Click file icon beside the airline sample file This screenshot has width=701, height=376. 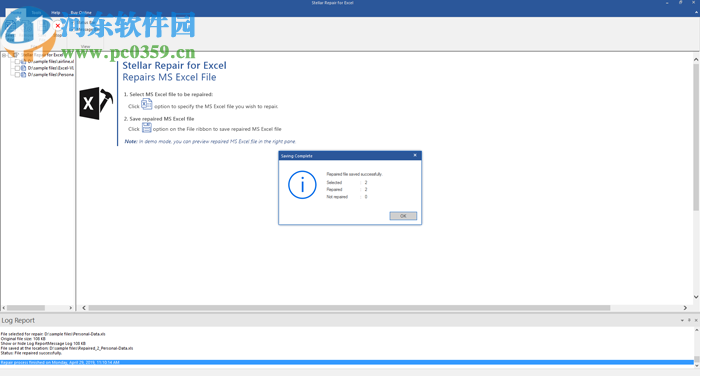click(x=24, y=61)
